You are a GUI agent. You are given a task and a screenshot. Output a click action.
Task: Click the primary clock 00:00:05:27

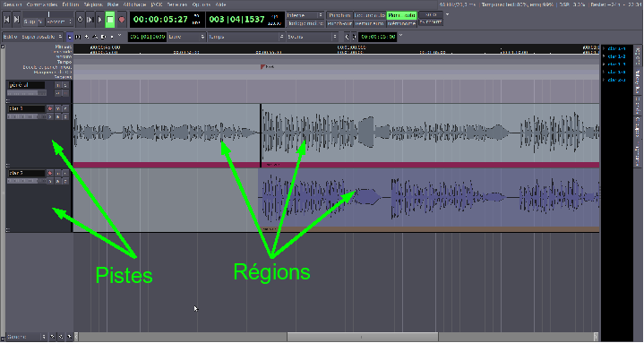point(160,20)
